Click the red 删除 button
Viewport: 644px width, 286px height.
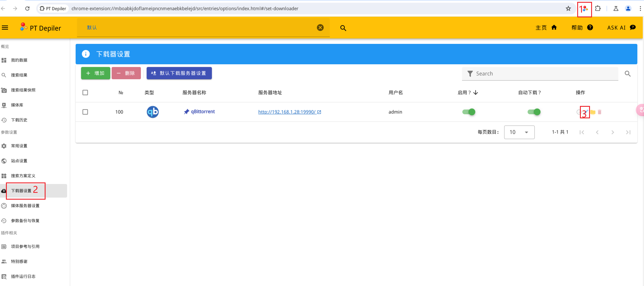126,73
